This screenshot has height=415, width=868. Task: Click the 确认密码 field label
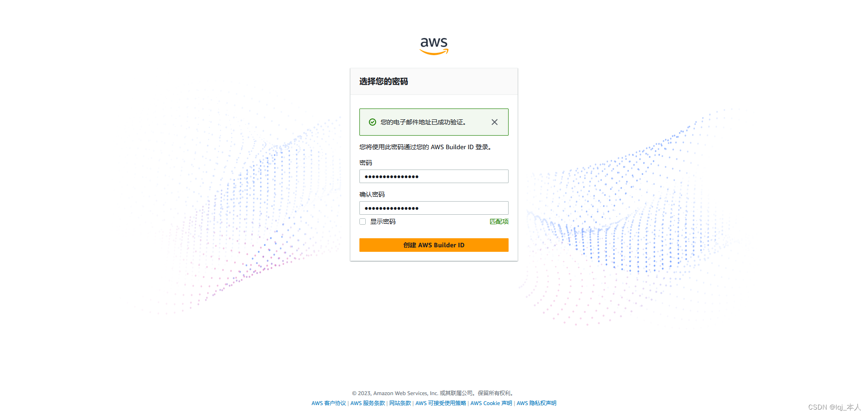[372, 194]
